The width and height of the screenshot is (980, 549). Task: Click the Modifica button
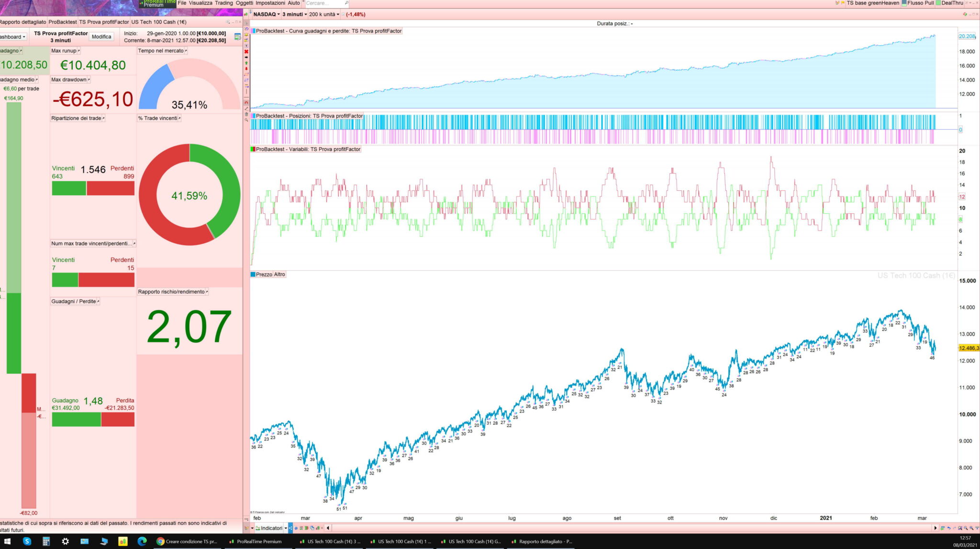pos(101,37)
